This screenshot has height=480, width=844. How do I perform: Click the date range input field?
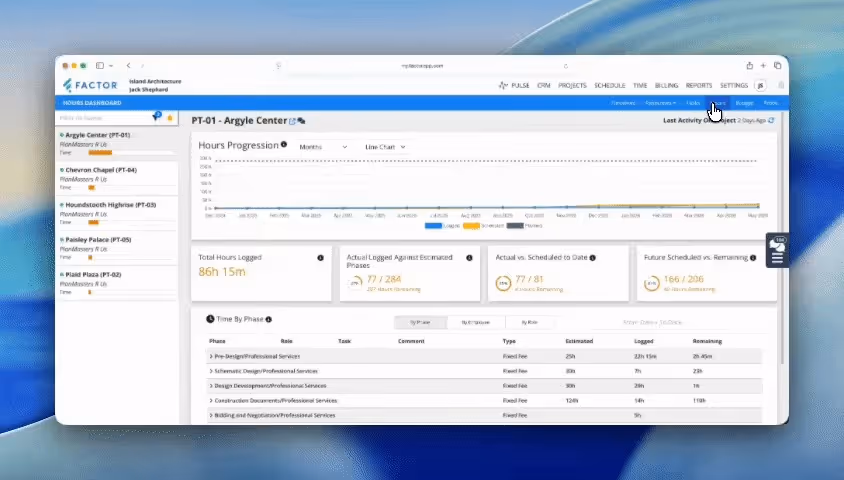tap(652, 322)
